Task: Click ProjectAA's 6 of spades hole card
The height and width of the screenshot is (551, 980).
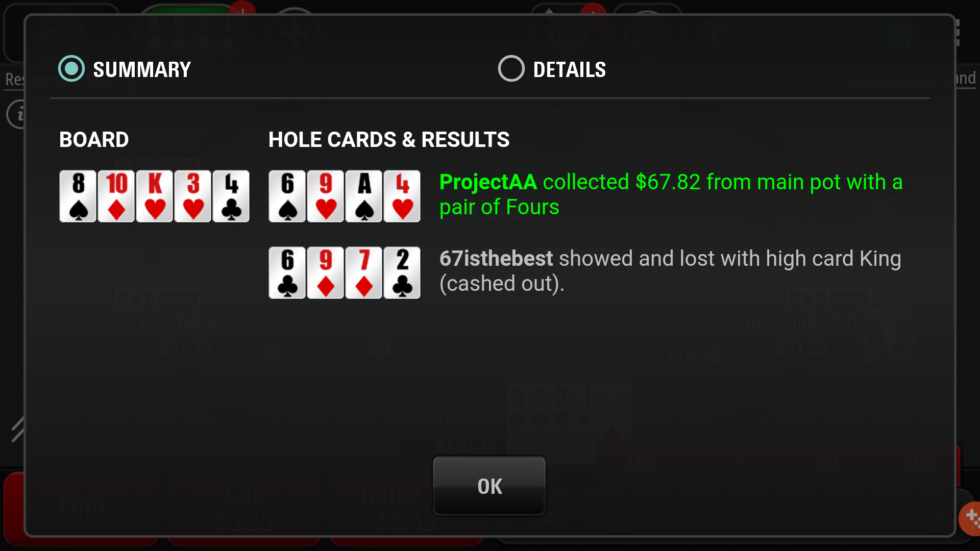Action: [x=287, y=196]
